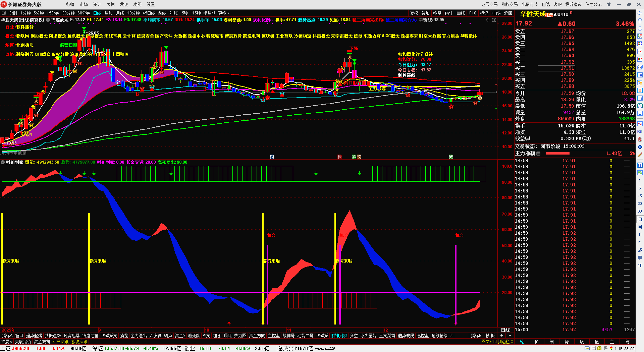Select the 周线 period
Image resolution: width=644 pixels, height=352 pixels.
(x=109, y=13)
